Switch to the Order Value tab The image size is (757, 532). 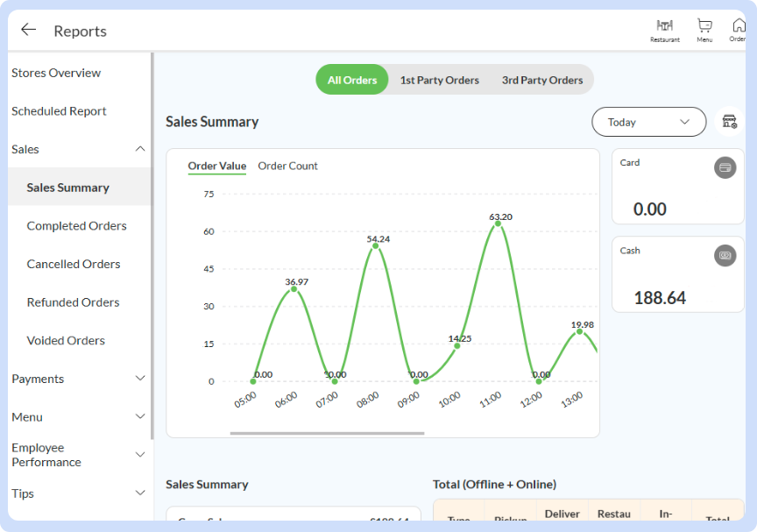tap(216, 166)
